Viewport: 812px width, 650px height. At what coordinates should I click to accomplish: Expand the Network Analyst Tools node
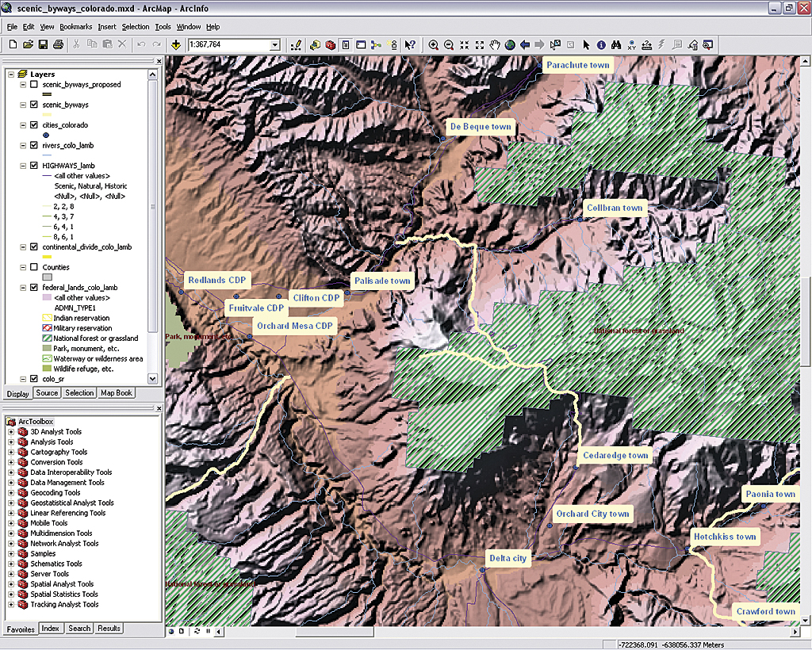[11, 544]
